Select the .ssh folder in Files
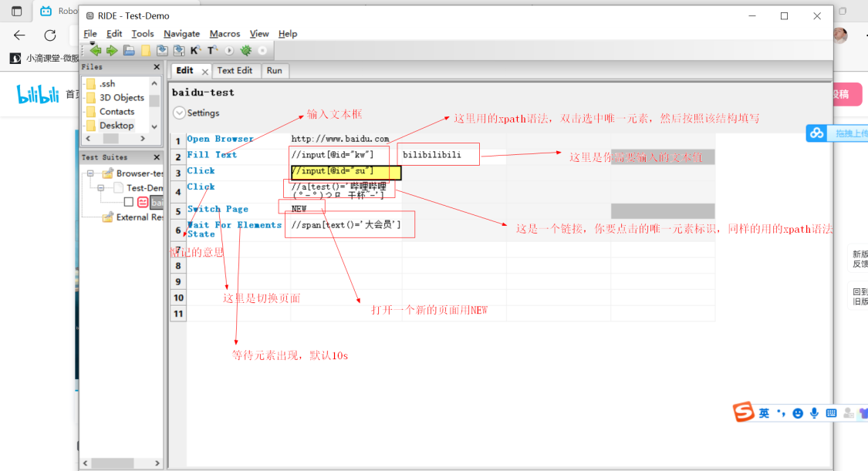868x471 pixels. pos(106,83)
